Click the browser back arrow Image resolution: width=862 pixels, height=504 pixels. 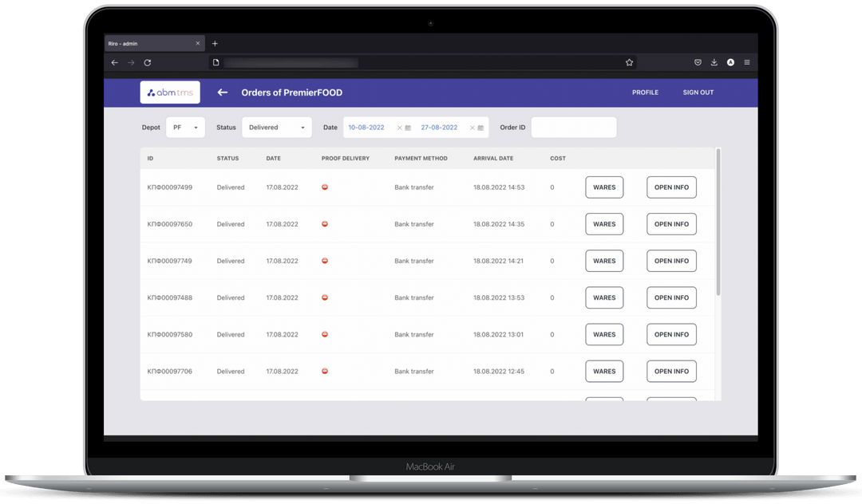click(x=114, y=62)
